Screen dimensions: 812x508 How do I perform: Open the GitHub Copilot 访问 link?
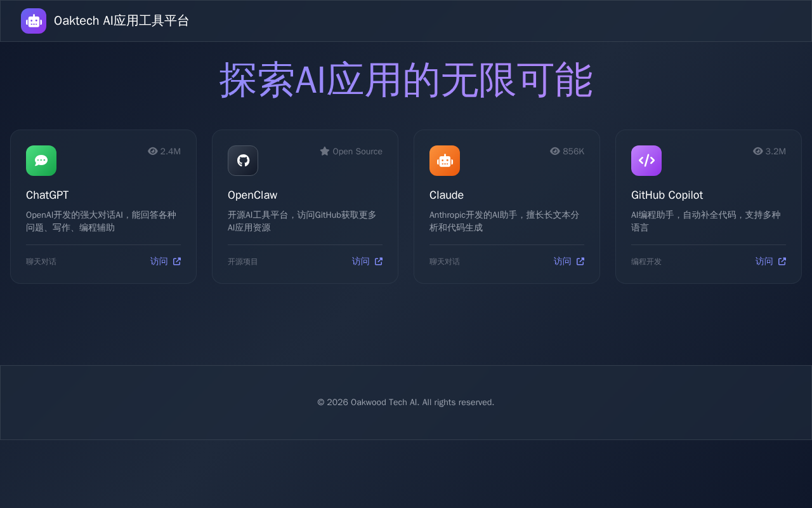coord(771,262)
